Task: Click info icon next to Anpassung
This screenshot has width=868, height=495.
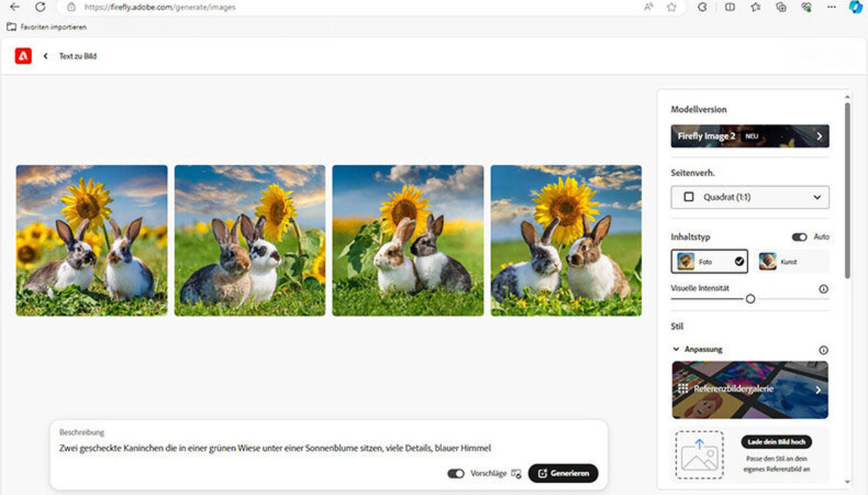Action: pyautogui.click(x=823, y=349)
